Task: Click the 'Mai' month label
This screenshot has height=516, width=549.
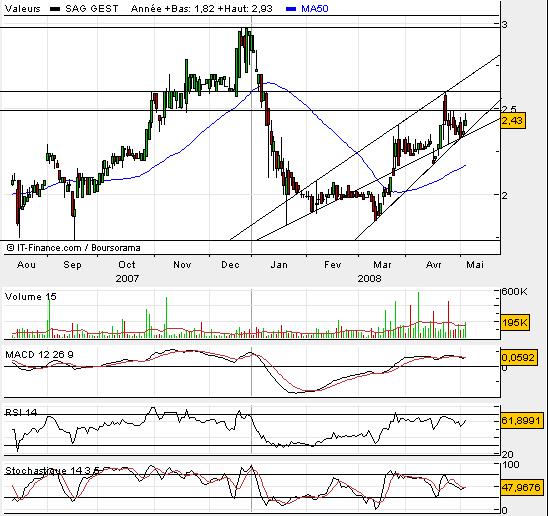Action: 475,265
